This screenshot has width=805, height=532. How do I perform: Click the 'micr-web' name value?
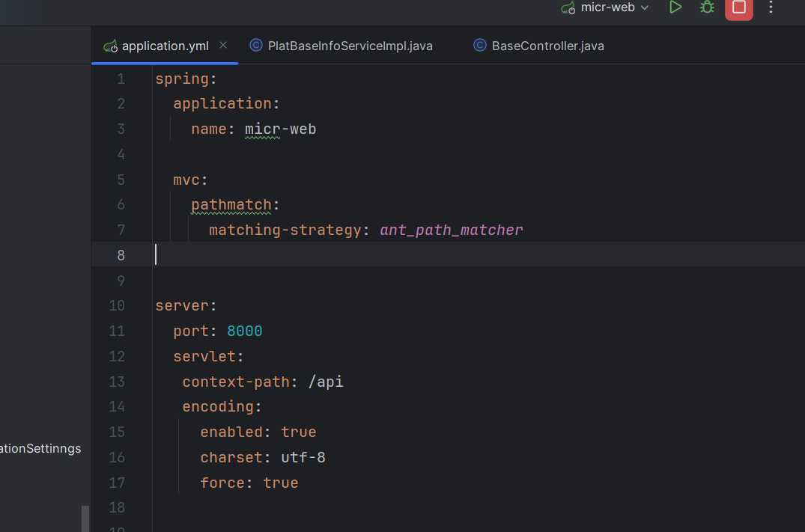pyautogui.click(x=280, y=129)
